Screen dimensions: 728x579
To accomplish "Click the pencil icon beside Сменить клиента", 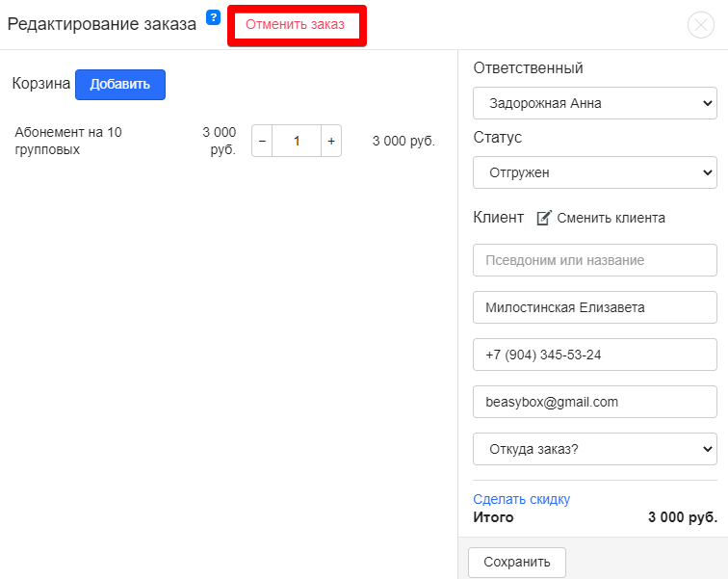I will click(543, 218).
